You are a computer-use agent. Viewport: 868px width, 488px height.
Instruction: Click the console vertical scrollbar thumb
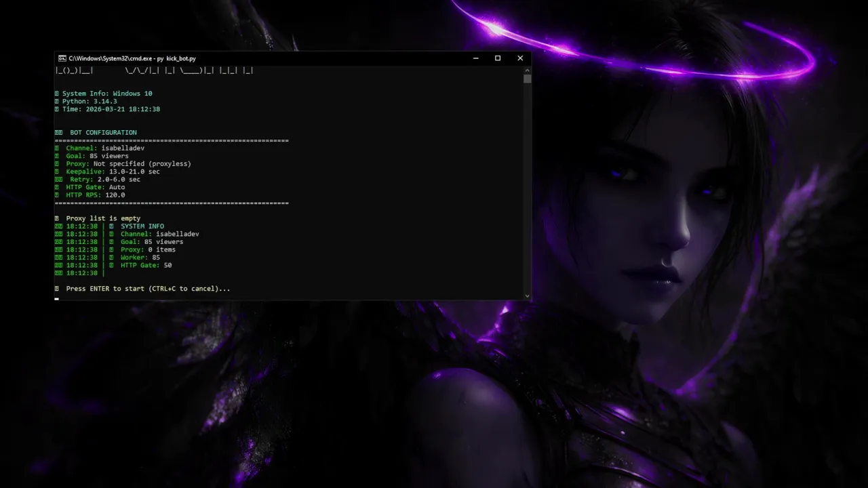[x=528, y=79]
